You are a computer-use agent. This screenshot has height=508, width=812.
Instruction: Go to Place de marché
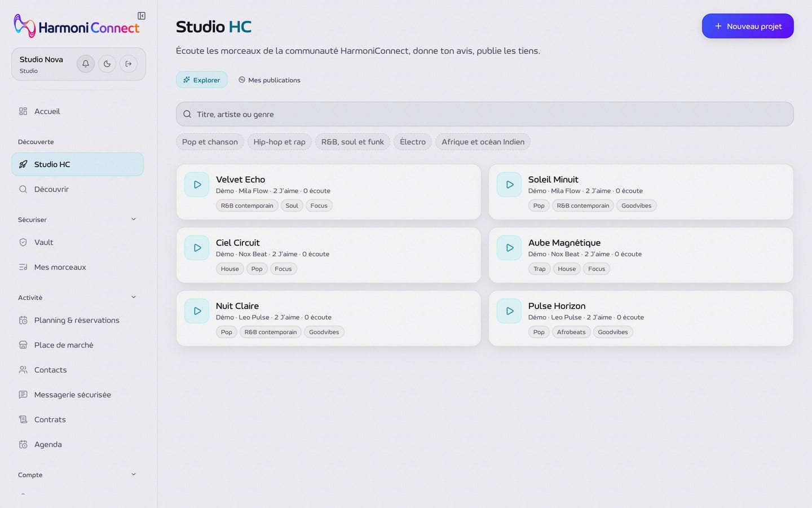(x=77, y=345)
